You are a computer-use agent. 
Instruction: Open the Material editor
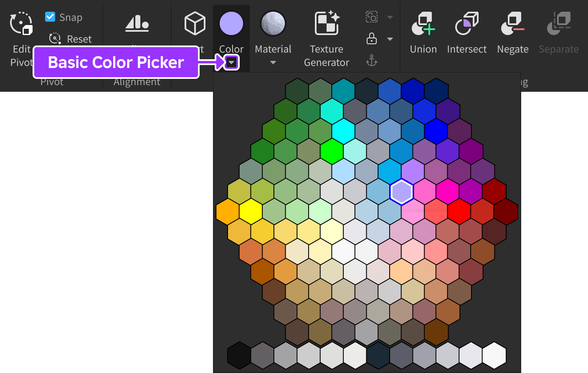pyautogui.click(x=273, y=23)
